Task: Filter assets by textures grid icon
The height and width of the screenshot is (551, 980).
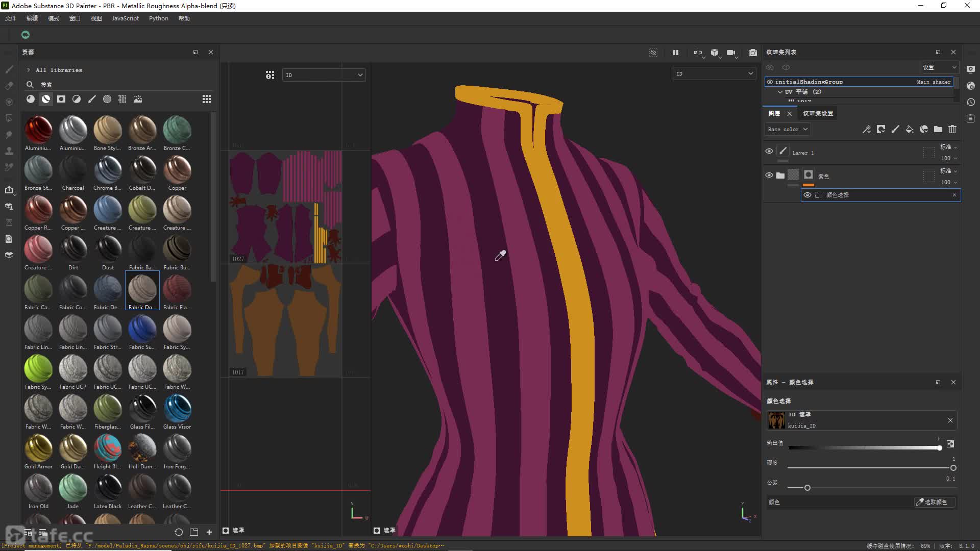Action: click(122, 99)
